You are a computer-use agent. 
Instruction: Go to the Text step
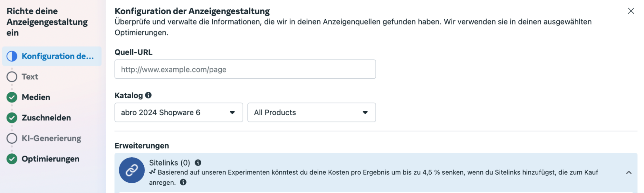pyautogui.click(x=30, y=77)
